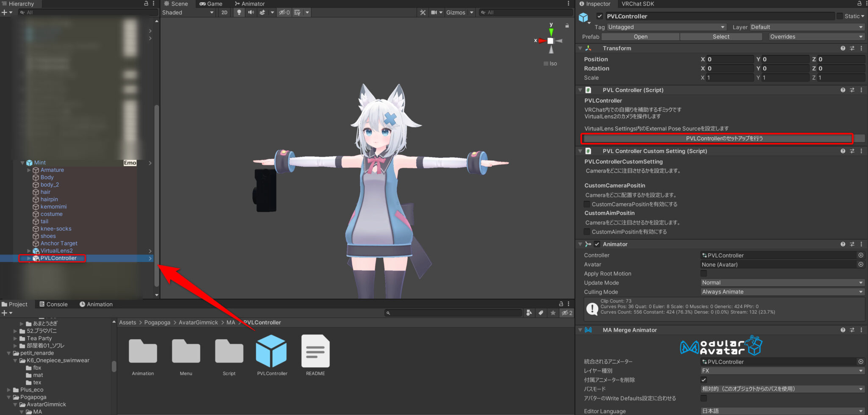Set Rotation X value to zero

pyautogui.click(x=726, y=68)
